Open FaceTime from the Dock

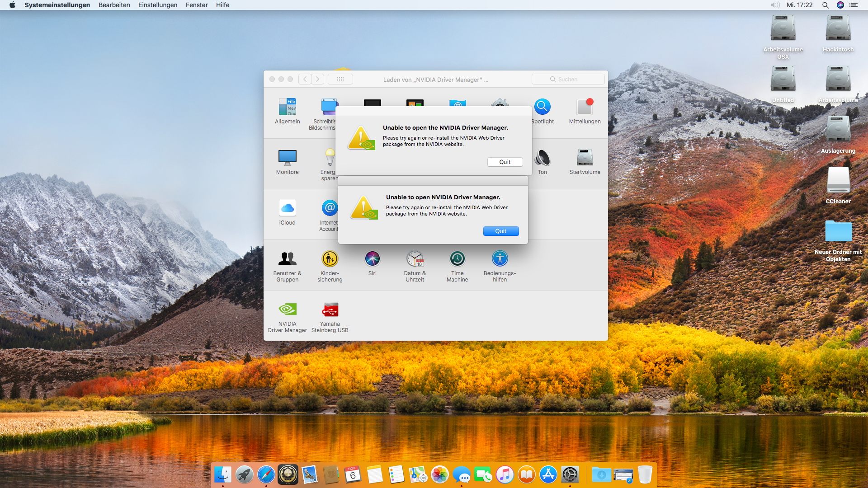[x=483, y=475]
